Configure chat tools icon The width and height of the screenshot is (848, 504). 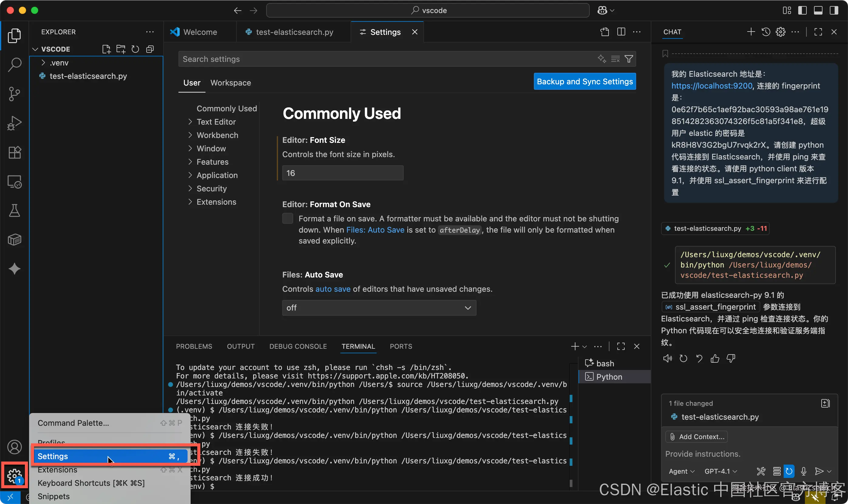point(761,471)
